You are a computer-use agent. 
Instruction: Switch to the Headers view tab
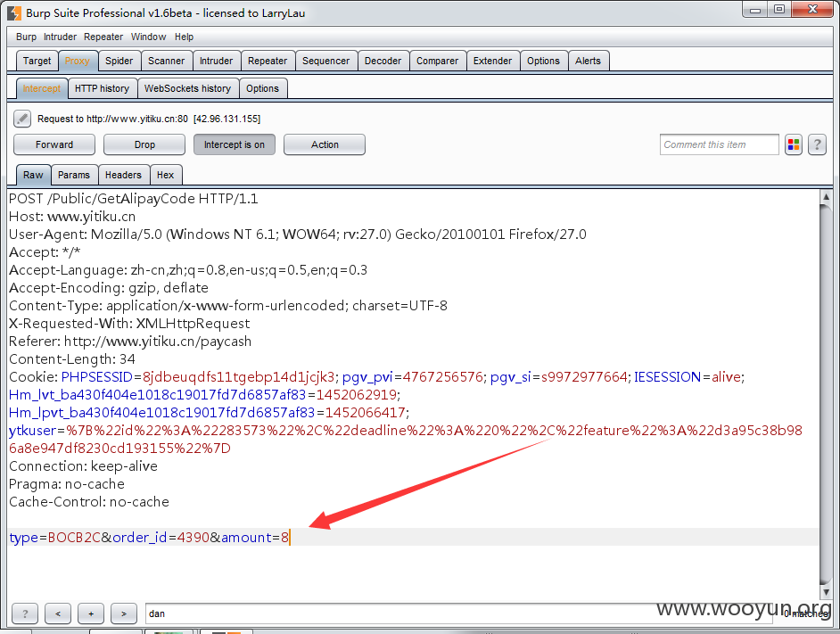(123, 176)
